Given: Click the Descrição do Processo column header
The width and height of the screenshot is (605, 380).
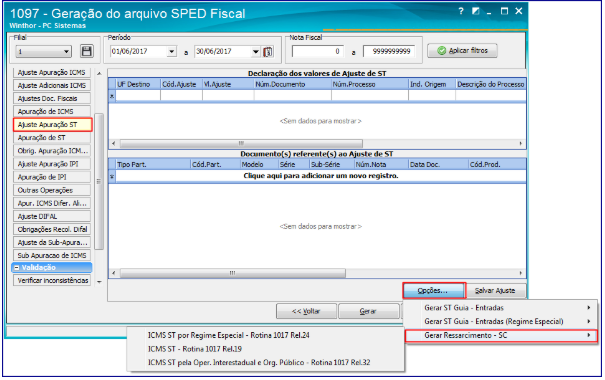Looking at the screenshot, I should tap(490, 84).
